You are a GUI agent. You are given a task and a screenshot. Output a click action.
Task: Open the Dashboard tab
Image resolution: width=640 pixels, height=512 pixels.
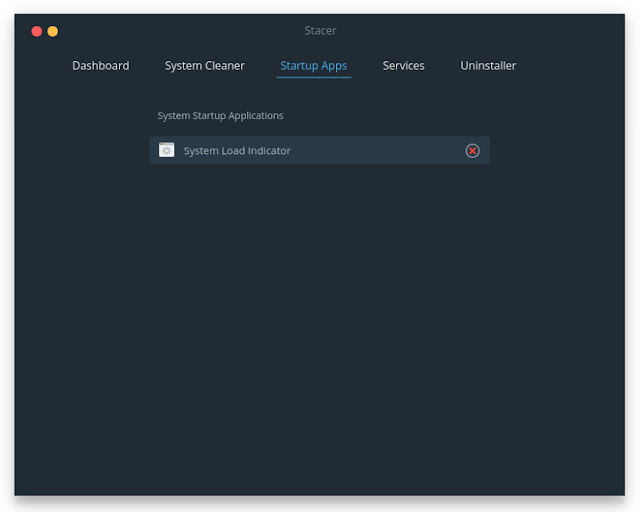point(100,66)
